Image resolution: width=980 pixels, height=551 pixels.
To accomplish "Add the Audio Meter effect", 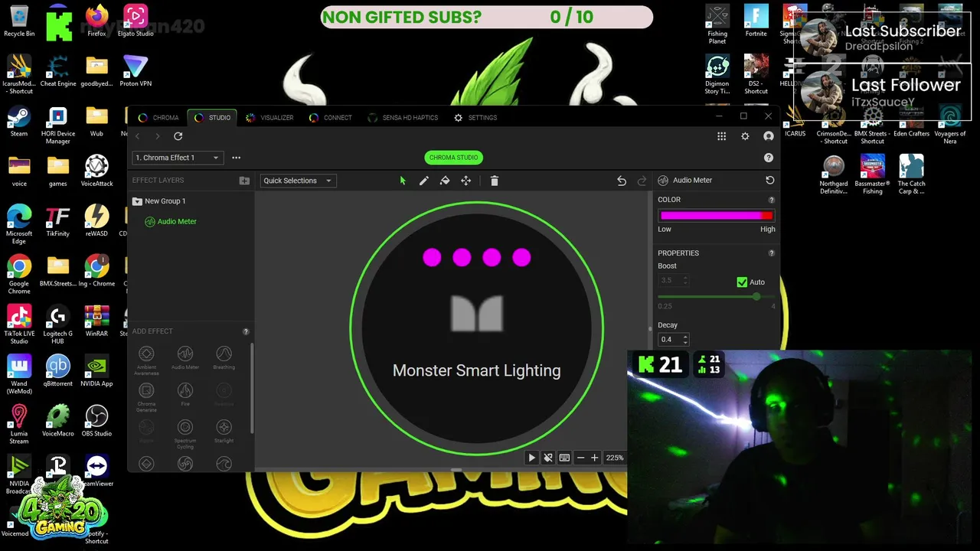I will pyautogui.click(x=185, y=358).
